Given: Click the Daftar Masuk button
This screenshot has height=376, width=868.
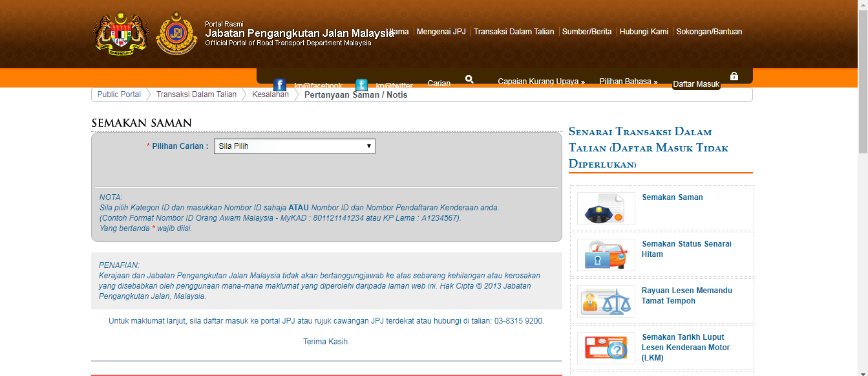Looking at the screenshot, I should (695, 84).
